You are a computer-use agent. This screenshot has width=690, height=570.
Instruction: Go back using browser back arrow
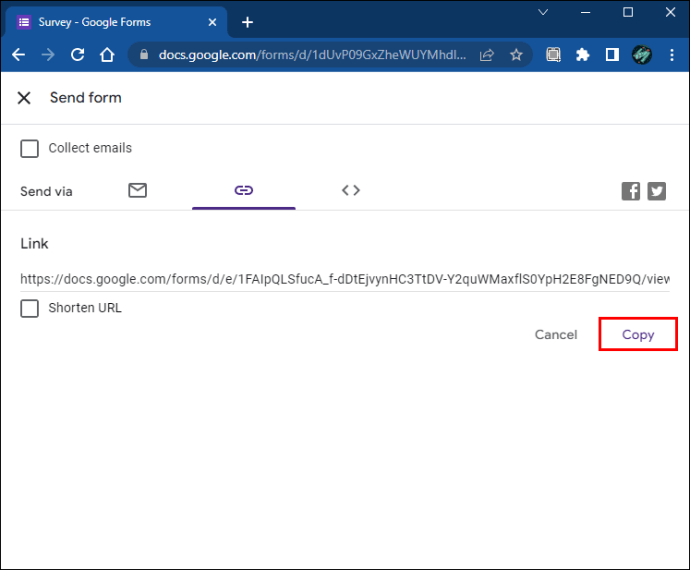[x=18, y=55]
